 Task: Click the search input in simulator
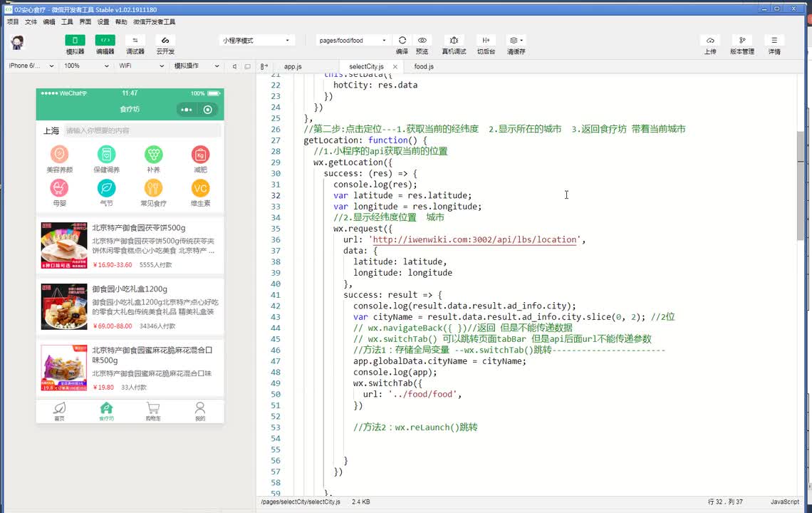[x=142, y=131]
